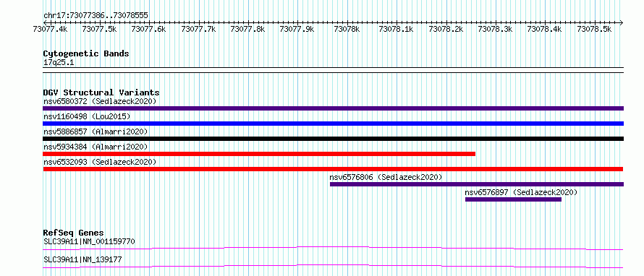This screenshot has height=276, width=644.
Task: Click the 73078k ruler tick label
Action: [x=347, y=29]
